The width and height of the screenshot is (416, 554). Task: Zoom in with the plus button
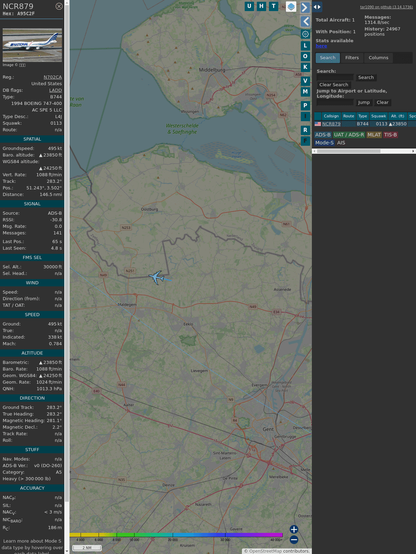point(294,529)
